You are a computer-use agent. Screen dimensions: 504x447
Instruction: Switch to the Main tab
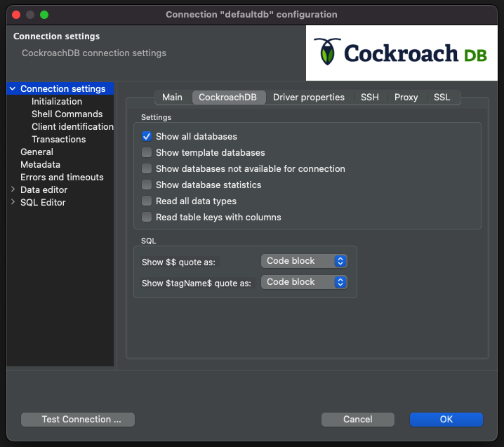point(172,98)
